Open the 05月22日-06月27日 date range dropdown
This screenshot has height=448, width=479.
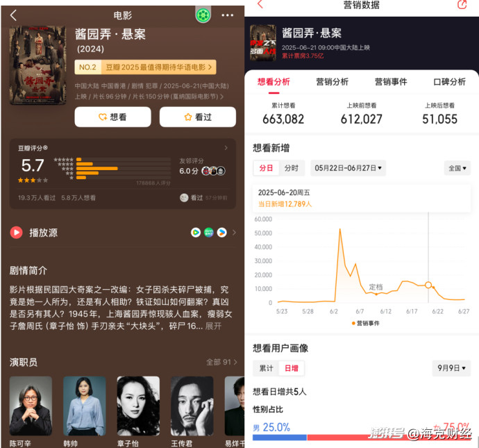point(348,168)
